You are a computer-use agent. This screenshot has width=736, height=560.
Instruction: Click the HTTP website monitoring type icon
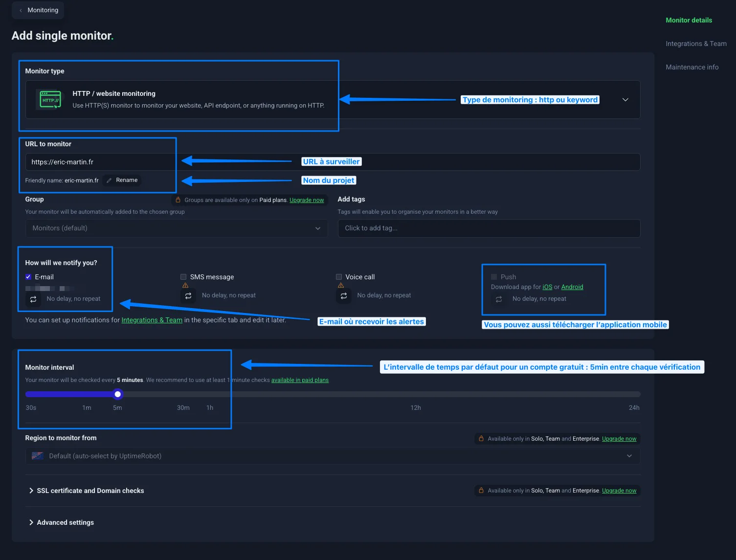pyautogui.click(x=50, y=100)
